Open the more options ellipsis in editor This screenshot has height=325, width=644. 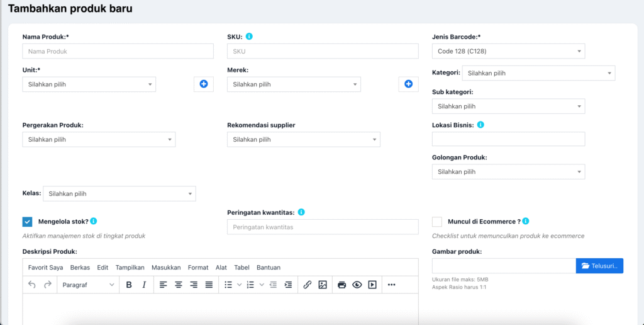point(392,285)
